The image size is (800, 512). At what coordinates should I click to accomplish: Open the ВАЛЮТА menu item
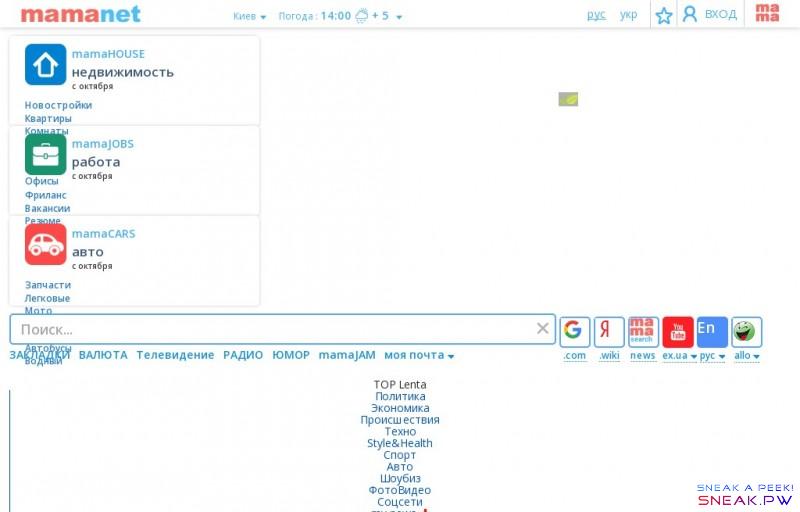coord(103,355)
